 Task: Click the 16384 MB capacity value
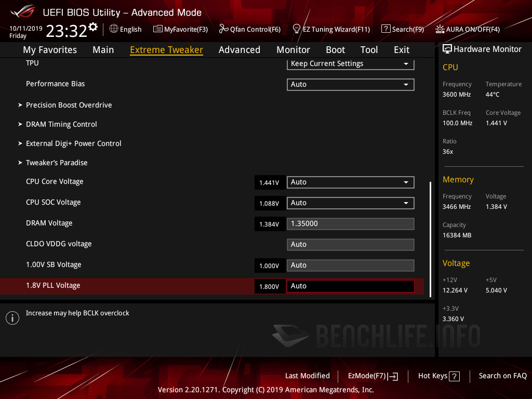coord(457,235)
